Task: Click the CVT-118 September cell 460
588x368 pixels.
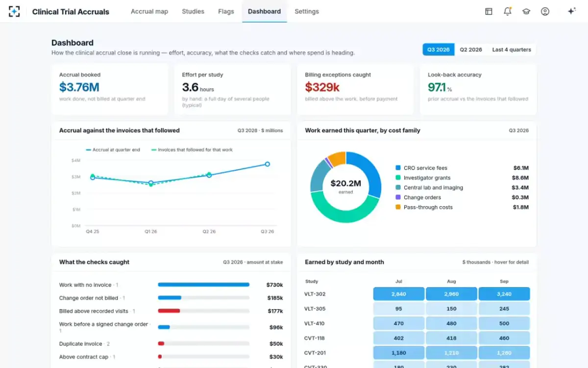Action: pos(504,338)
